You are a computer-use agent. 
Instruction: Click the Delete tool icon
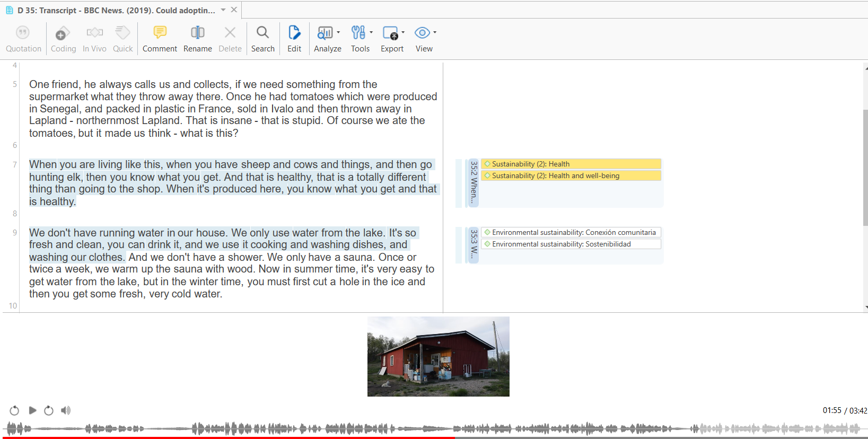tap(230, 33)
